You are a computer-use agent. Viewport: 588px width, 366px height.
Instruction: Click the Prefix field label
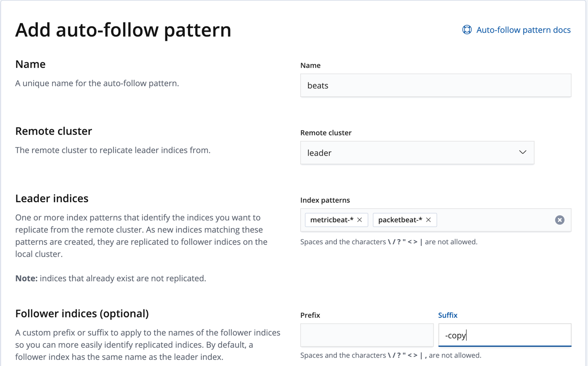click(310, 315)
